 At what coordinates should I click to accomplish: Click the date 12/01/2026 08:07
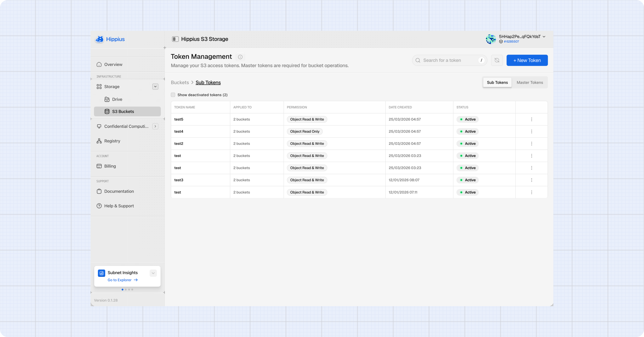(x=404, y=180)
